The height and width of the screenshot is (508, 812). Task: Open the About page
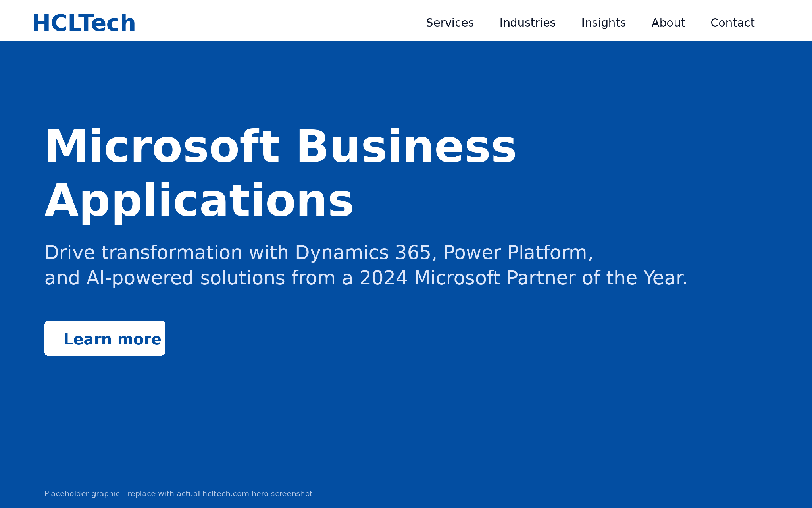click(668, 23)
